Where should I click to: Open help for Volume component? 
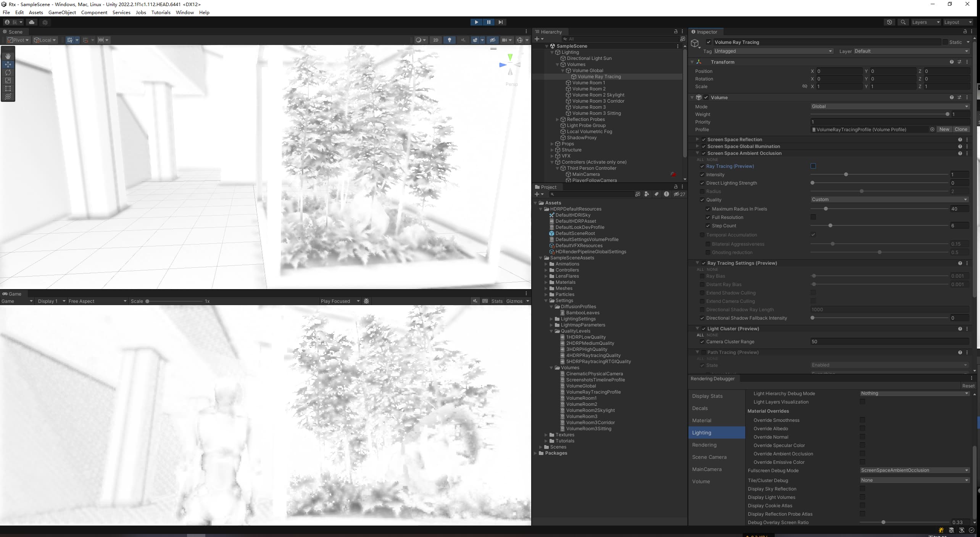[952, 97]
